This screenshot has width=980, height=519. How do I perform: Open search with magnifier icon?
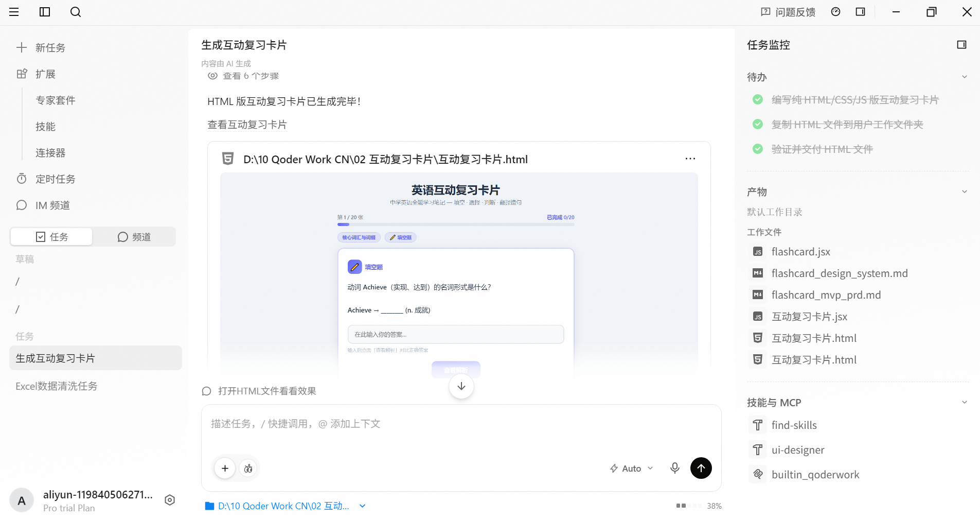[76, 12]
